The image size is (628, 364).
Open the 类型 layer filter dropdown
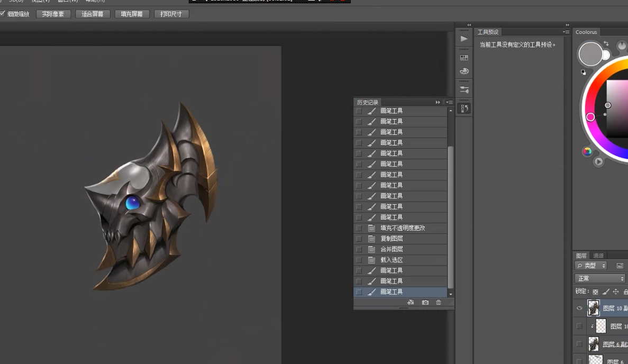click(x=591, y=266)
